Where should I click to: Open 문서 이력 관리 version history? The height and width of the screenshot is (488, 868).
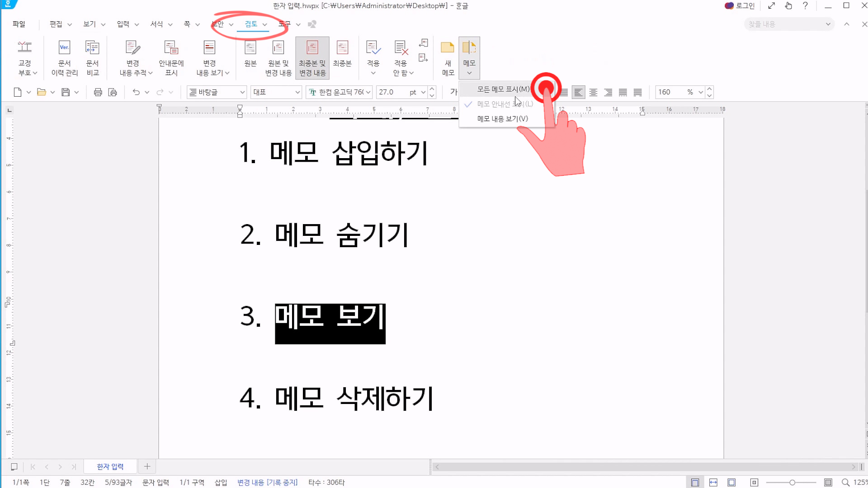(64, 48)
